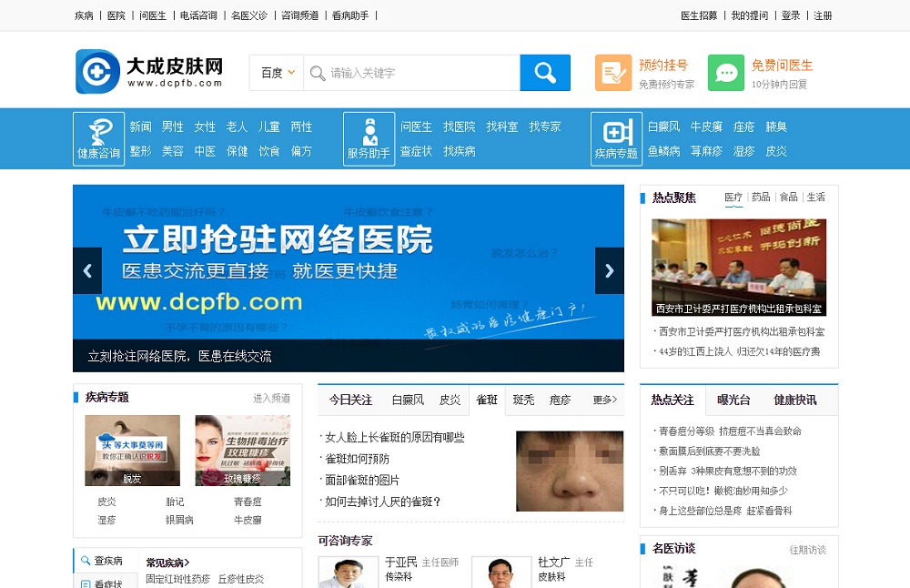Click the 银屑病 link under 疾病专题

tap(179, 520)
